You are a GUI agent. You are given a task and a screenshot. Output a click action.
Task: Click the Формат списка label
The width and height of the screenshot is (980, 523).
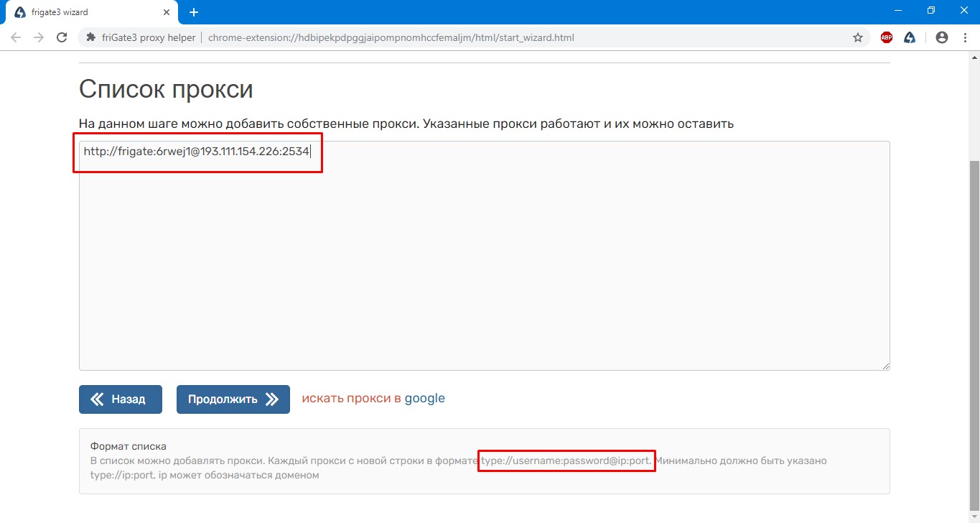[x=129, y=447]
